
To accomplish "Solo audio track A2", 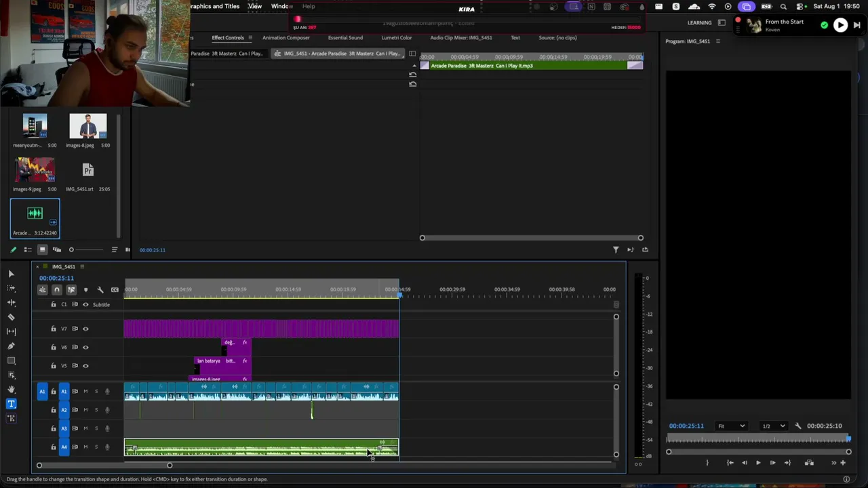I will point(96,410).
